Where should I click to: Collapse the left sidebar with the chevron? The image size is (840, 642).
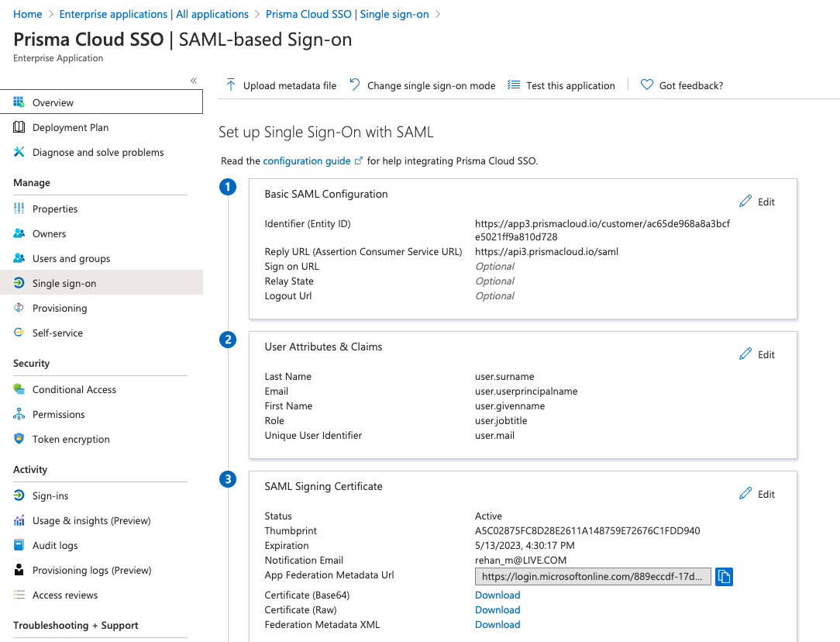pyautogui.click(x=194, y=81)
